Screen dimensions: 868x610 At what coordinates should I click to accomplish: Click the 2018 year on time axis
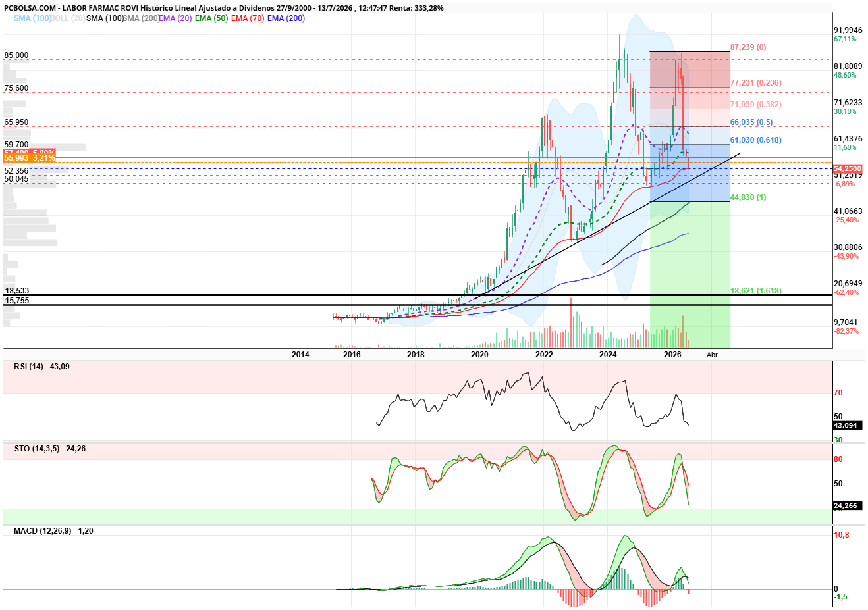[x=416, y=355]
